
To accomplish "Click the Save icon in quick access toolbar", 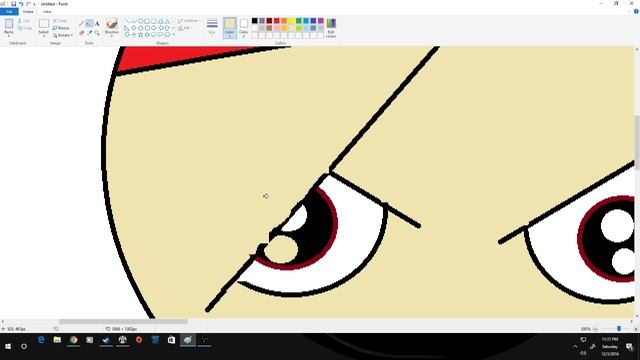I will coord(13,4).
